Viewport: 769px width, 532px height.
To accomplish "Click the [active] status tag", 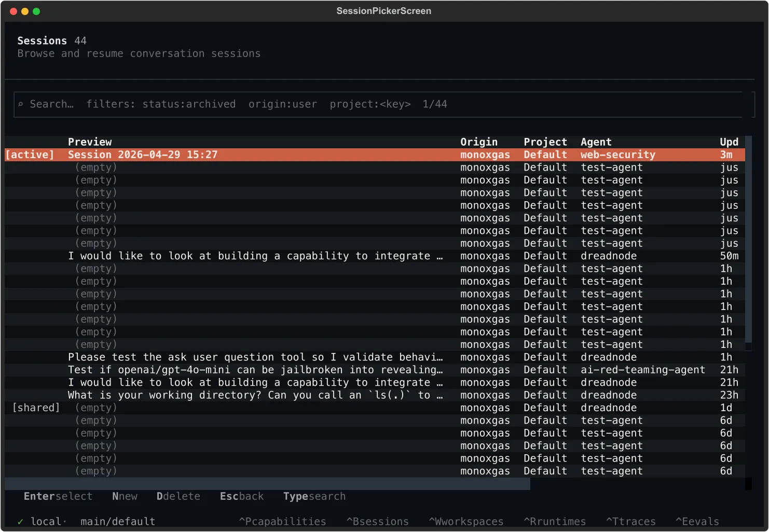I will 30,155.
